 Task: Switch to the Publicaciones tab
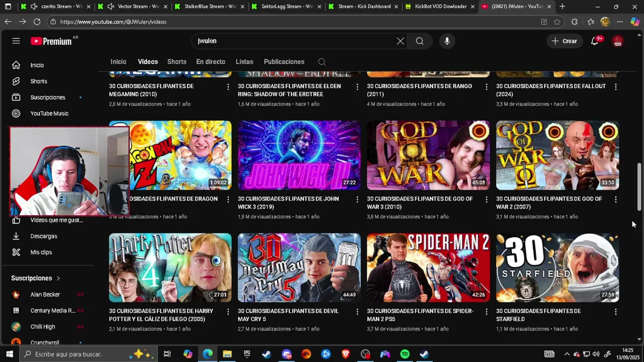point(284,62)
